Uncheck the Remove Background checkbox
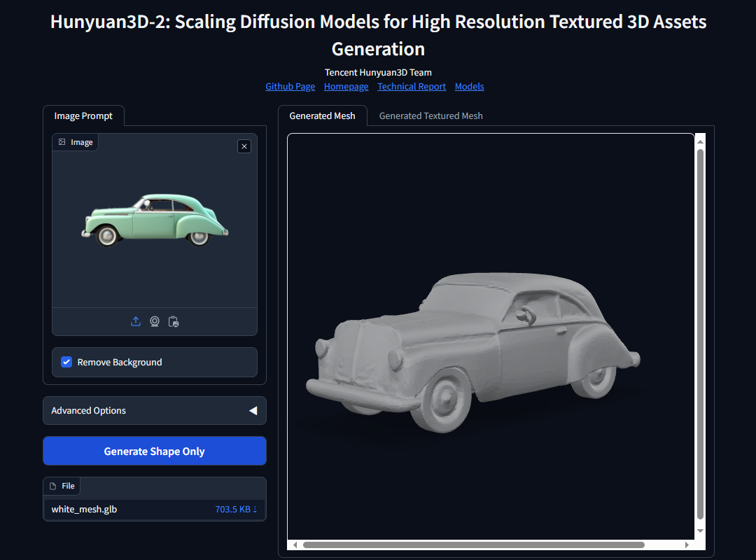The height and width of the screenshot is (560, 756). 66,362
